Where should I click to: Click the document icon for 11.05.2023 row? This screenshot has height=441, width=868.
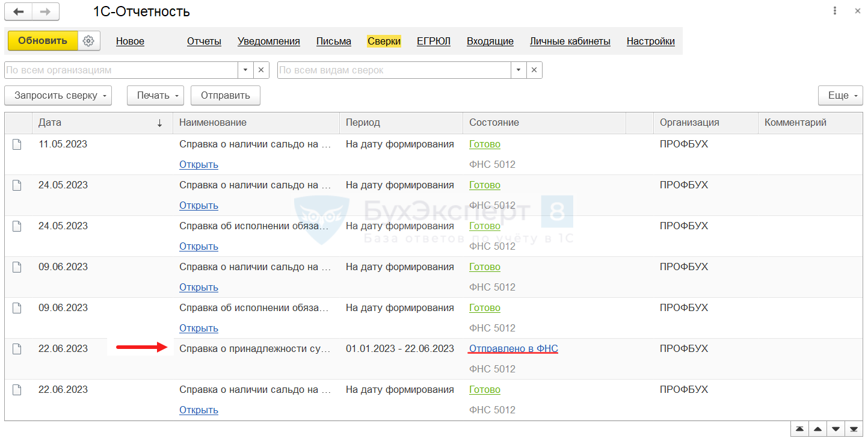[x=17, y=144]
